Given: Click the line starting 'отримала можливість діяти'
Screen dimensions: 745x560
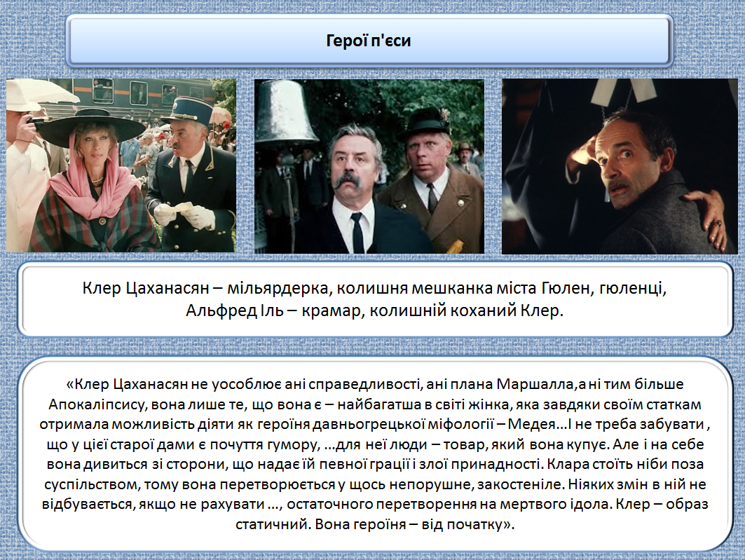Looking at the screenshot, I should (x=375, y=424).
